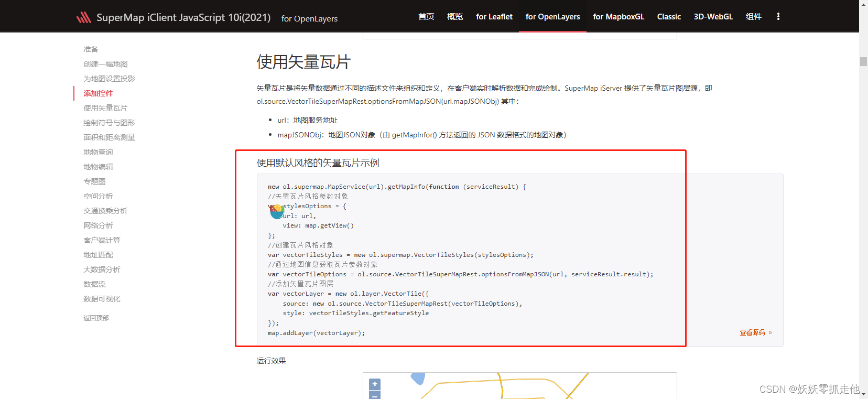The image size is (868, 399).
Task: Go to 空间分析 section
Action: point(98,196)
